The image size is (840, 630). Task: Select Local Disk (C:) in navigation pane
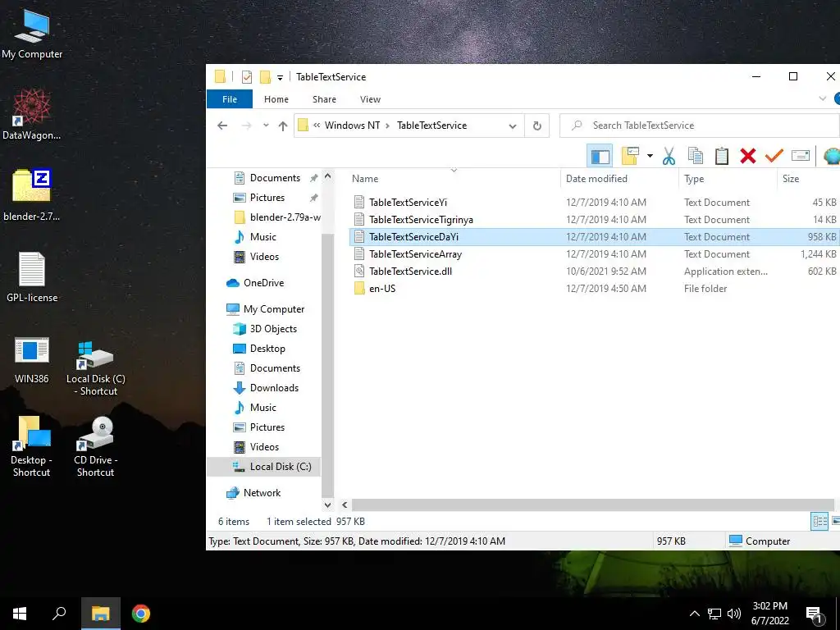pos(265,467)
